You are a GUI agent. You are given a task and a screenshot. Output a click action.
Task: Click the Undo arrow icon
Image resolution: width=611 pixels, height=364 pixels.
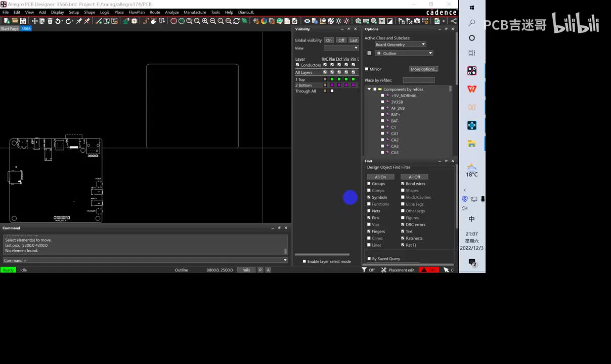coord(58,21)
